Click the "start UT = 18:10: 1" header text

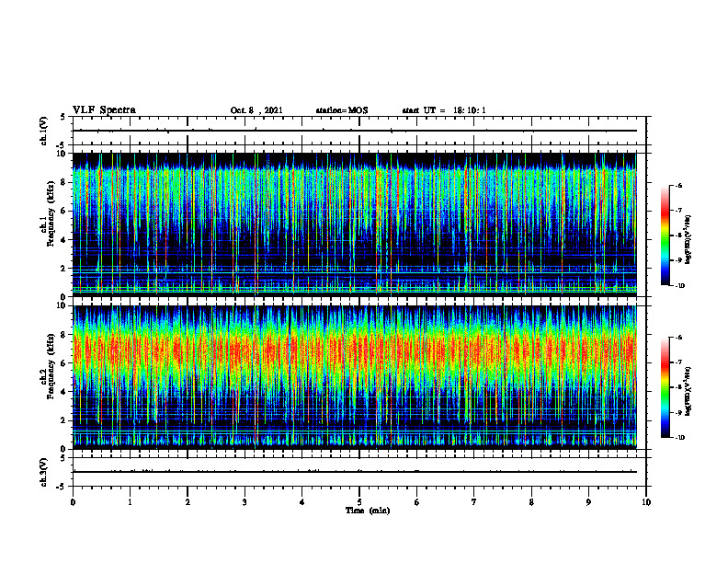[444, 110]
